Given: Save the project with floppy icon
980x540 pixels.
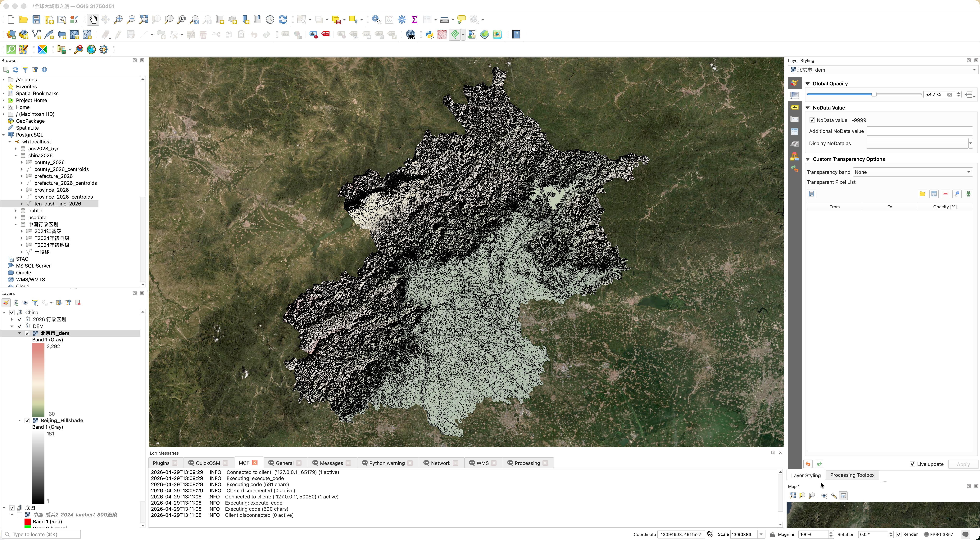Looking at the screenshot, I should click(x=36, y=19).
